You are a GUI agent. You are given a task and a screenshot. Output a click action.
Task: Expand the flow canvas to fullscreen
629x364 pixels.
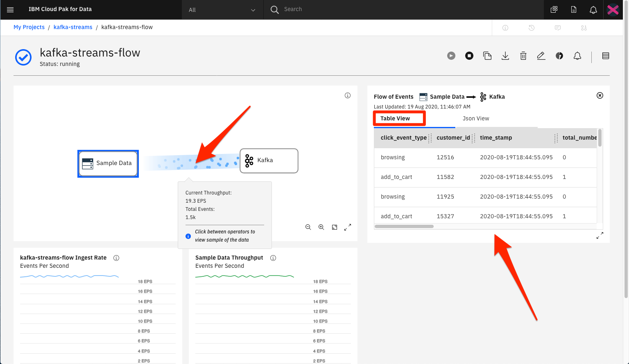point(348,227)
